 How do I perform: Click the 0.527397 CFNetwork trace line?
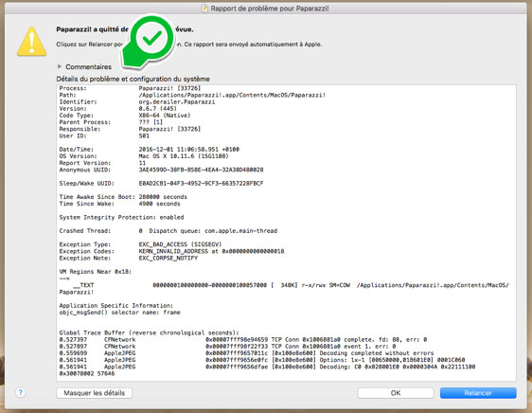click(x=243, y=340)
